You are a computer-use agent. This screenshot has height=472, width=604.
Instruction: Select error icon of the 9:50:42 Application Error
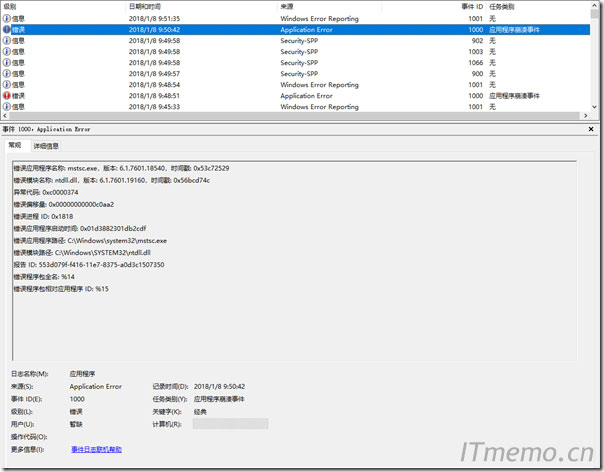click(x=7, y=30)
